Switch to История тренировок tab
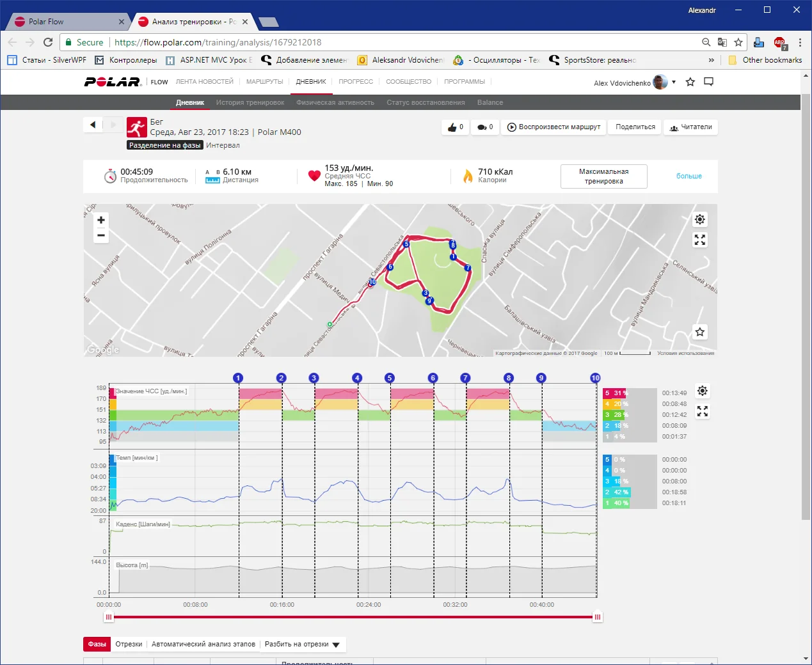Image resolution: width=812 pixels, height=665 pixels. [250, 102]
